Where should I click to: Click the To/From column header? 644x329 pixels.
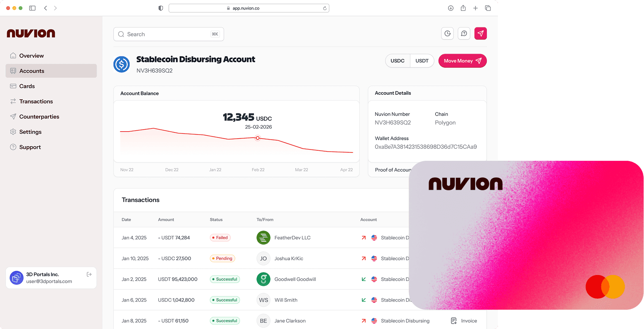265,219
